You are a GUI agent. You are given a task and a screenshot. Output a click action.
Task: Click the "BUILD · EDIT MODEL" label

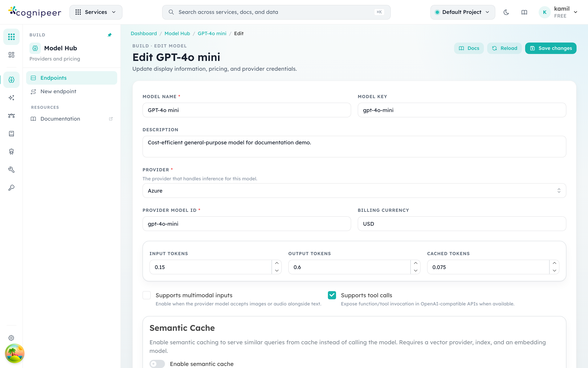click(160, 46)
